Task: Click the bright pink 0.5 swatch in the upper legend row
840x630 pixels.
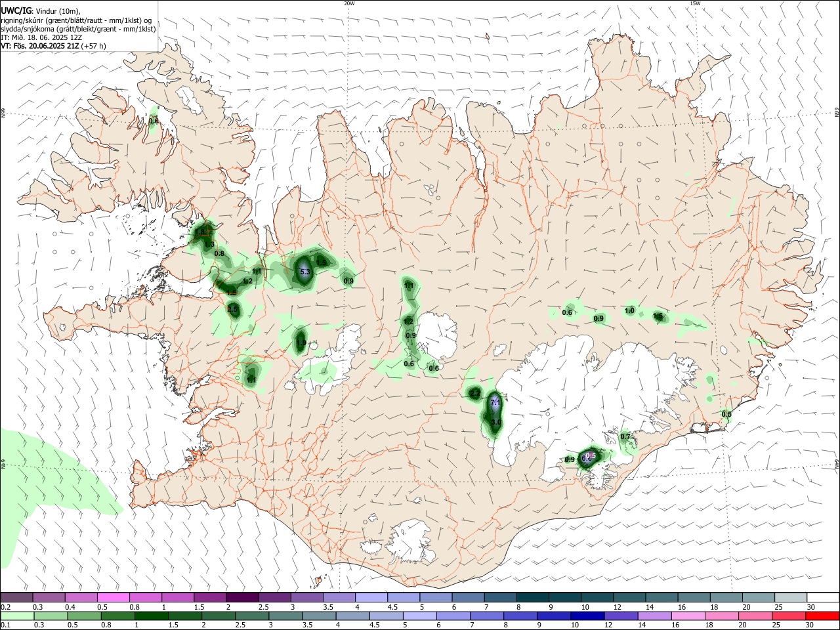Action: pos(113,597)
